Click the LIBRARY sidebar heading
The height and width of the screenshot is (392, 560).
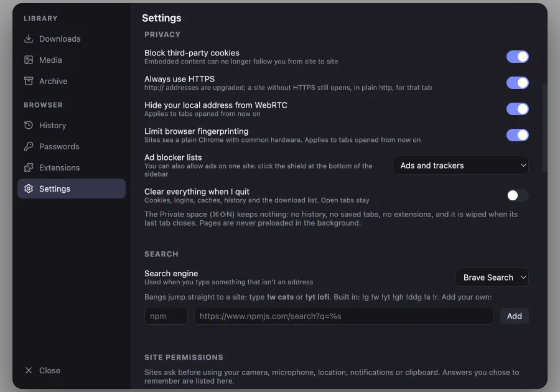[40, 19]
